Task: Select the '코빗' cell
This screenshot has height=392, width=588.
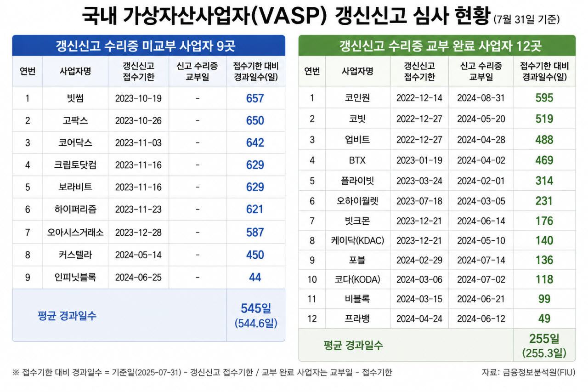Action: pyautogui.click(x=357, y=119)
